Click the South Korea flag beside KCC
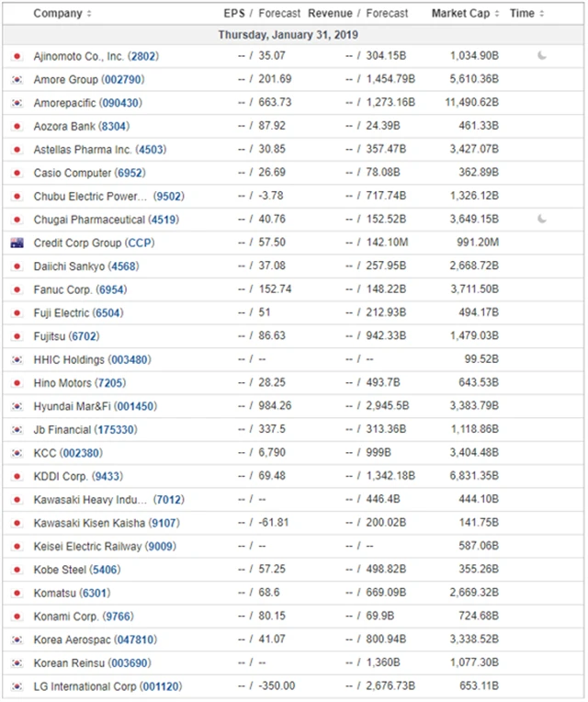This screenshot has height=702, width=588. tap(16, 453)
